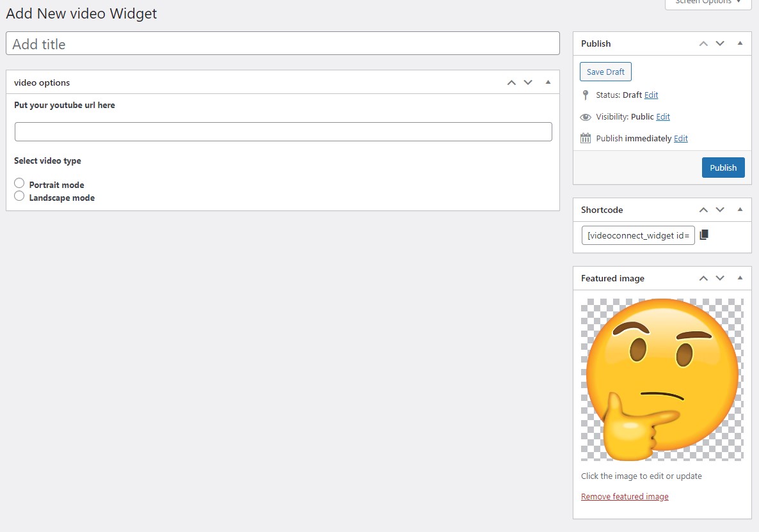759x532 pixels.
Task: Click the 'Landscape mode' label text
Action: point(62,198)
